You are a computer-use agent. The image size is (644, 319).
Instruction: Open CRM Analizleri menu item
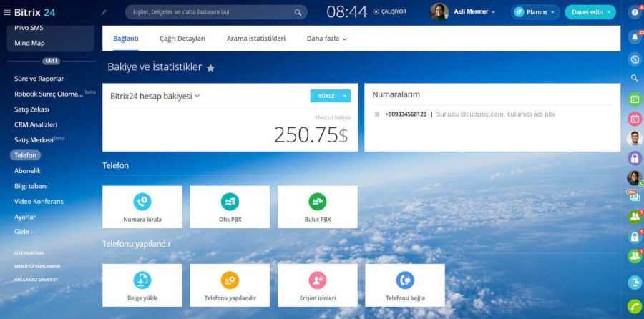[x=36, y=124]
